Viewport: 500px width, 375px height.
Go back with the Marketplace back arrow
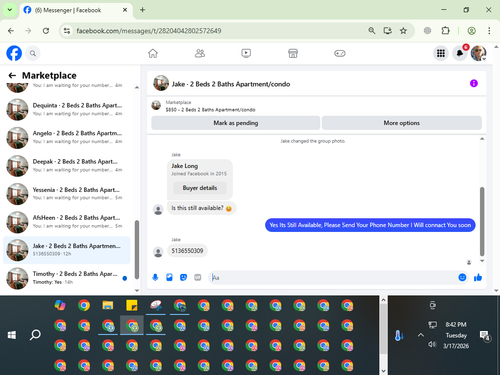click(x=12, y=76)
